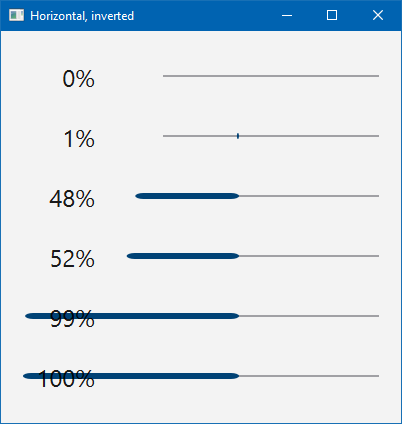Select the 0% label
The width and height of the screenshot is (402, 424).
79,79
